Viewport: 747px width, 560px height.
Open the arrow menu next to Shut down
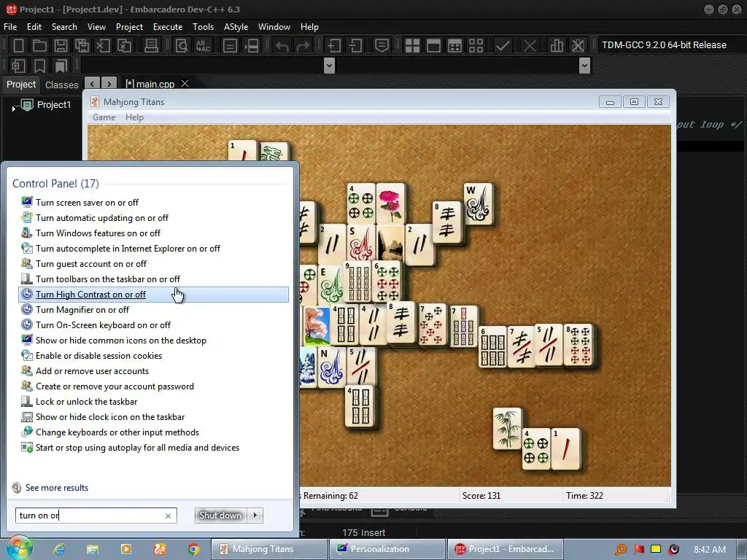pyautogui.click(x=255, y=516)
